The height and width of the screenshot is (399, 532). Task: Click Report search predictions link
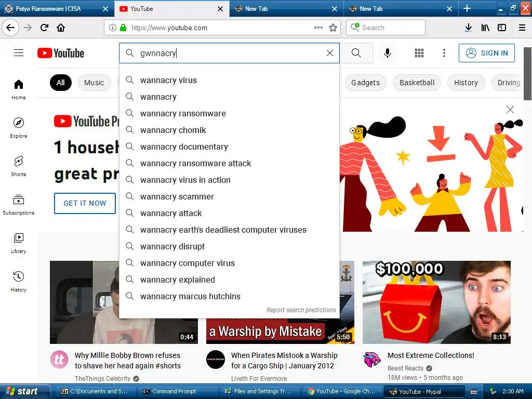coord(301,310)
